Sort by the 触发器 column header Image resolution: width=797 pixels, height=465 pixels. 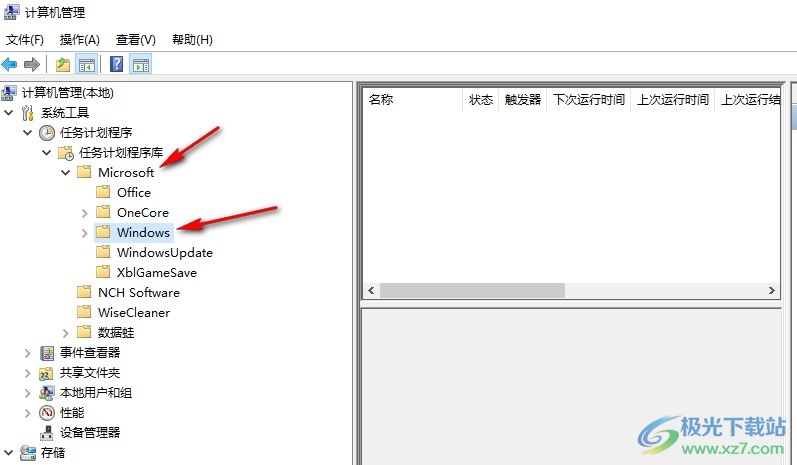523,100
